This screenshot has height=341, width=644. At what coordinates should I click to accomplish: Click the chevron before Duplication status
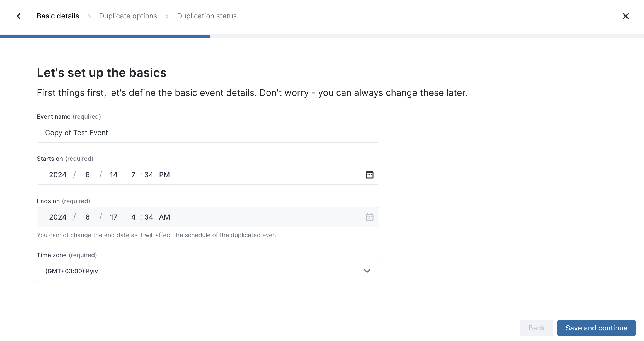(x=167, y=16)
